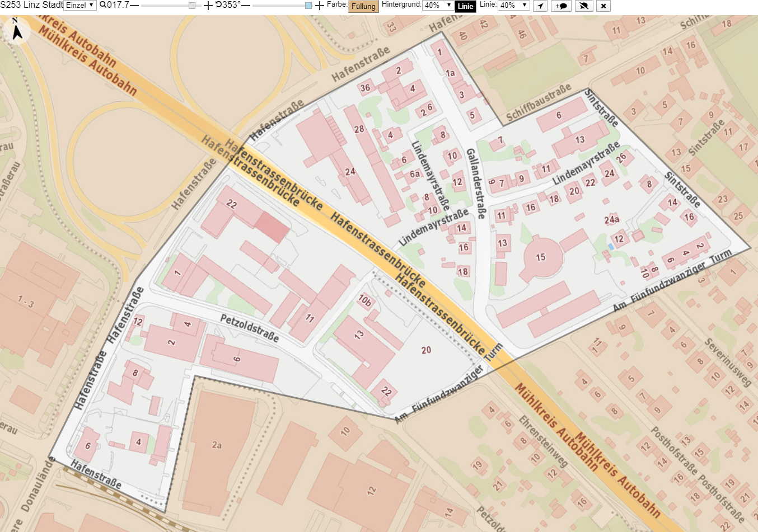The height and width of the screenshot is (532, 758).
Task: Open the Linie 40% dropdown
Action: click(513, 6)
